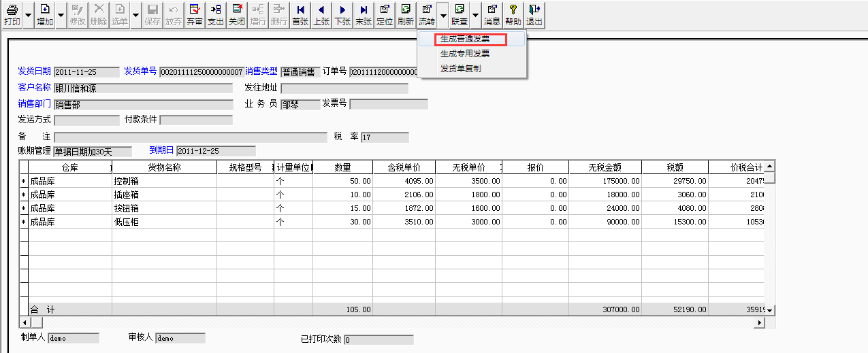Click the 关闭 (Close) document icon

236,14
